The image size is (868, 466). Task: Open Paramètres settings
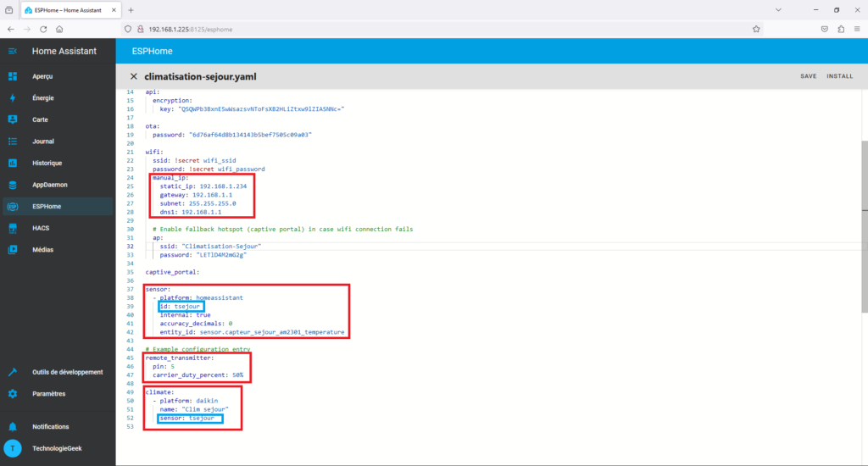point(51,394)
